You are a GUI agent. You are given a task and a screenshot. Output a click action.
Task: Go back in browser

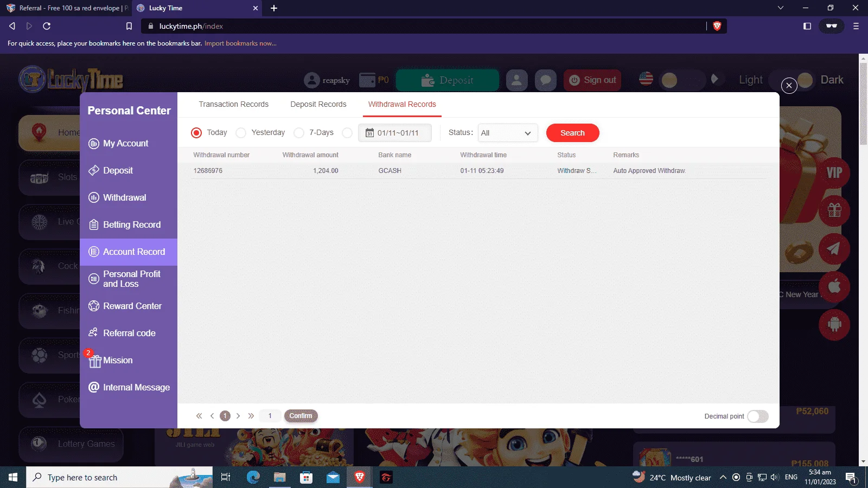(x=12, y=26)
